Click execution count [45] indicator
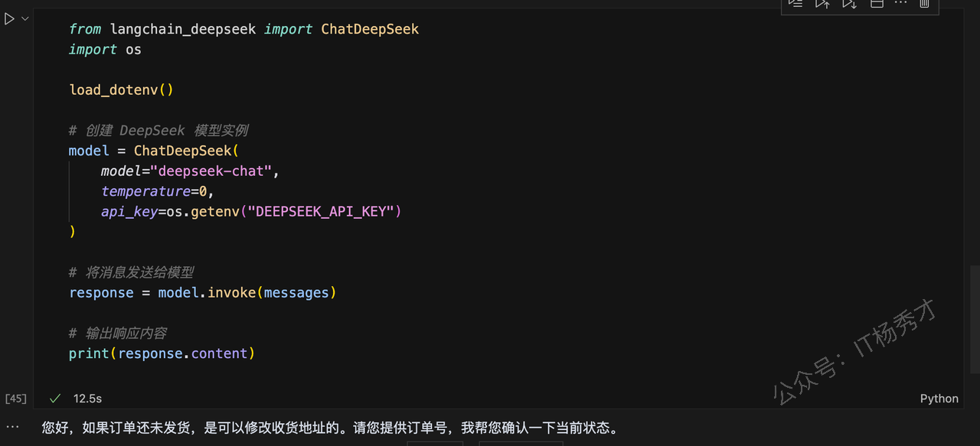Screen dimensions: 980x446 15,399
